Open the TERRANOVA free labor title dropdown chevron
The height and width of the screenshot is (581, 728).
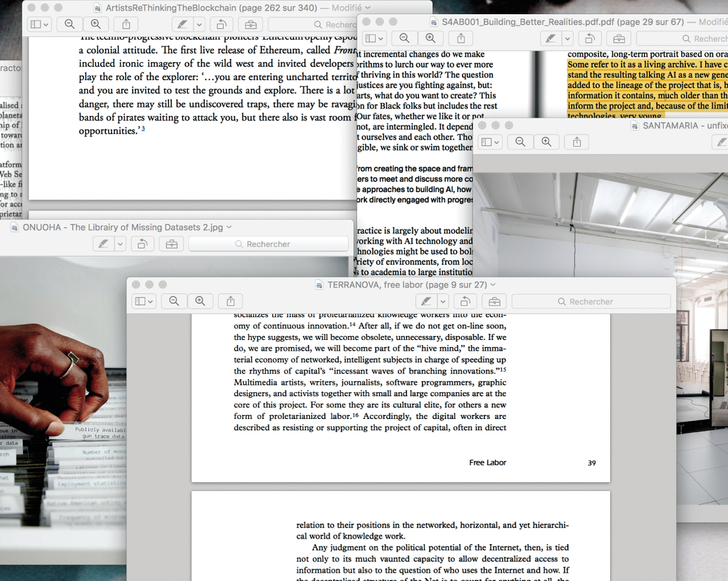click(493, 285)
